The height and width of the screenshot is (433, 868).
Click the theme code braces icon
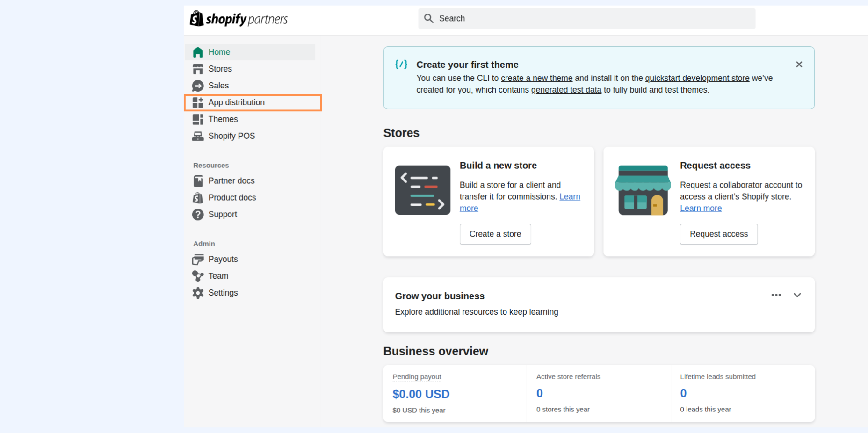tap(401, 65)
